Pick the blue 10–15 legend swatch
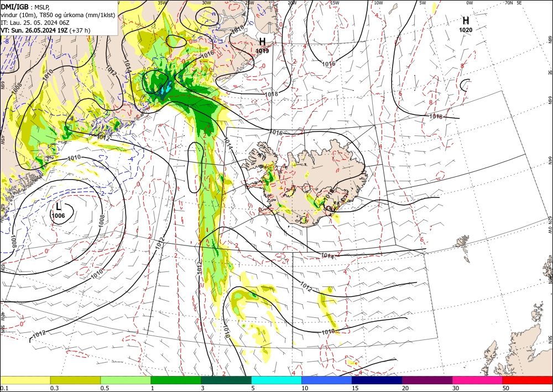The width and height of the screenshot is (553, 392). pos(327,380)
